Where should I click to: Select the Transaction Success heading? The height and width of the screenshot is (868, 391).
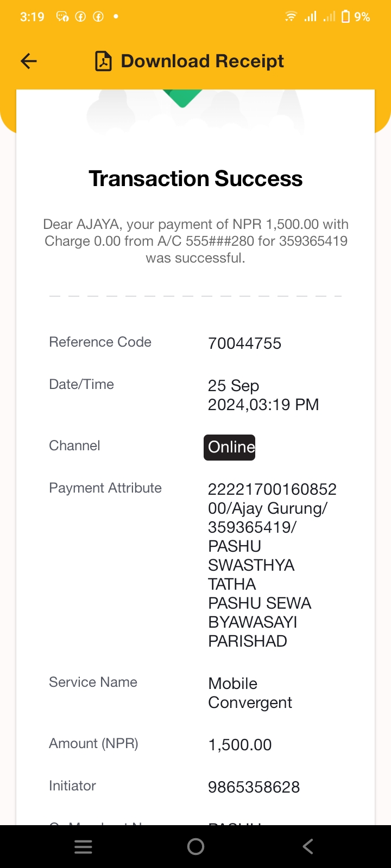pyautogui.click(x=195, y=178)
